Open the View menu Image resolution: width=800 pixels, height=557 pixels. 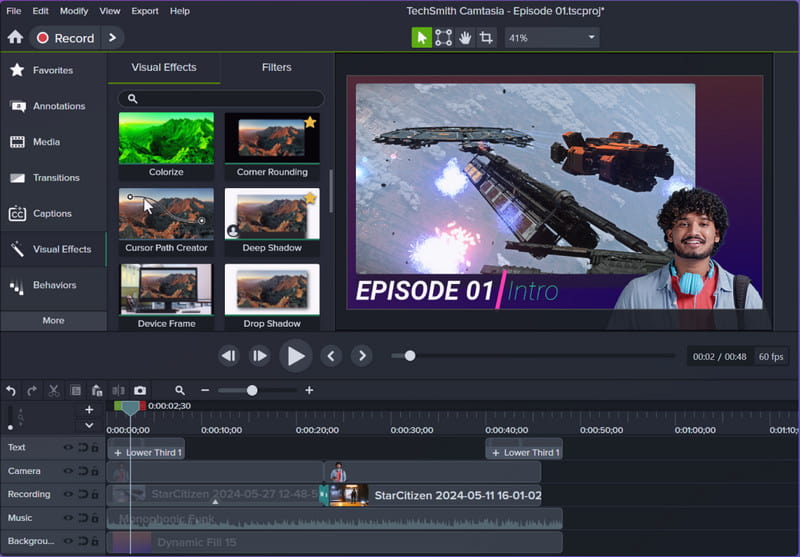[x=110, y=11]
